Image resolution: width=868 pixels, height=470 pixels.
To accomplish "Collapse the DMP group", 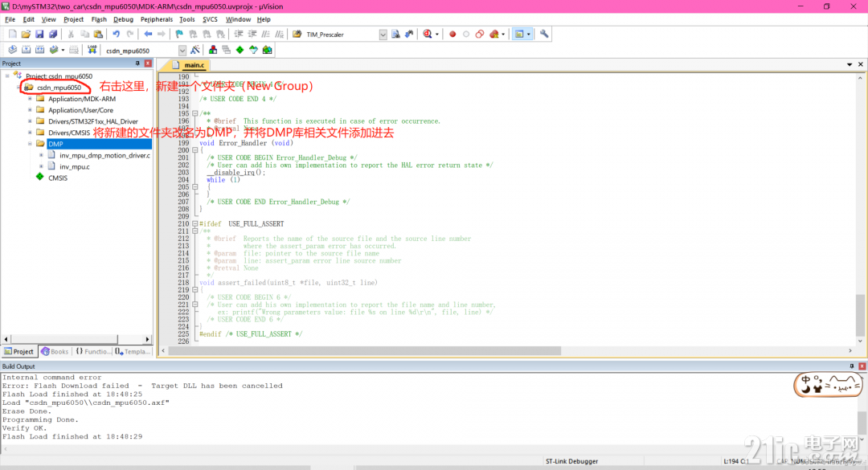I will [30, 144].
